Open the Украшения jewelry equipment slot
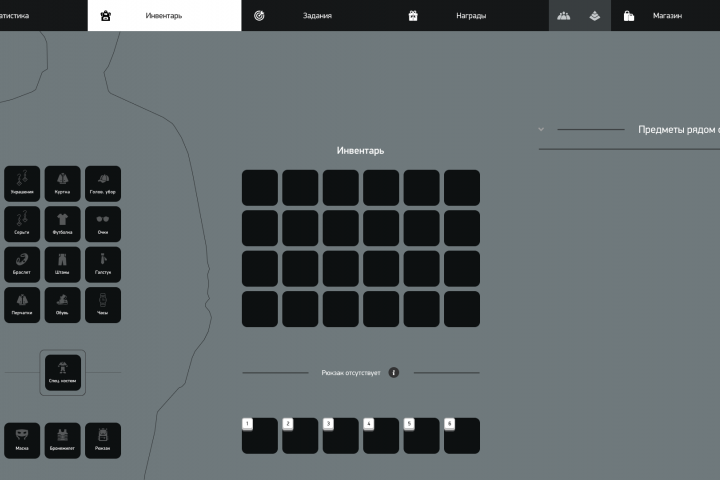 pyautogui.click(x=22, y=184)
